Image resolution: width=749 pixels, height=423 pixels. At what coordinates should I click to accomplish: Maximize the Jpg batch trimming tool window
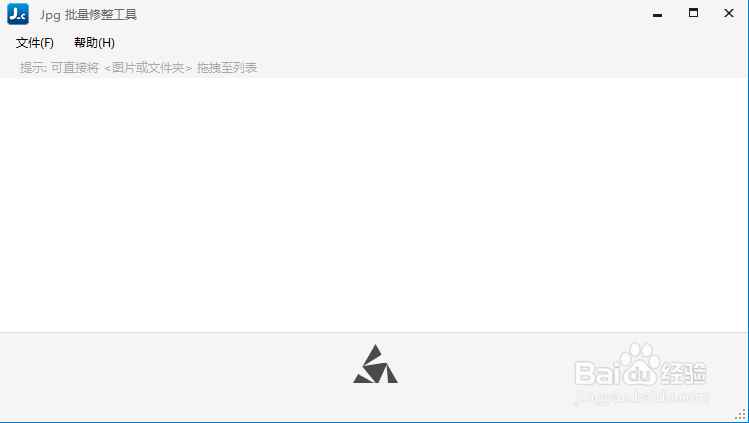(x=693, y=13)
